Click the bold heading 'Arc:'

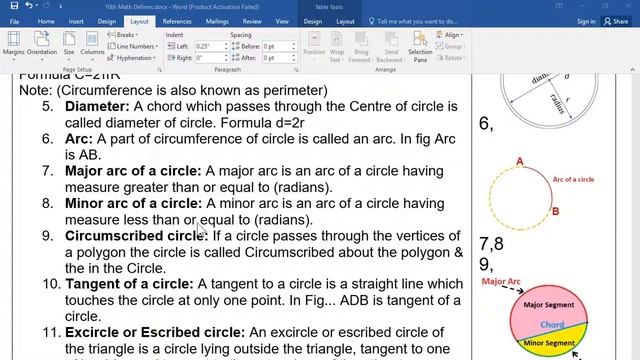pos(79,139)
